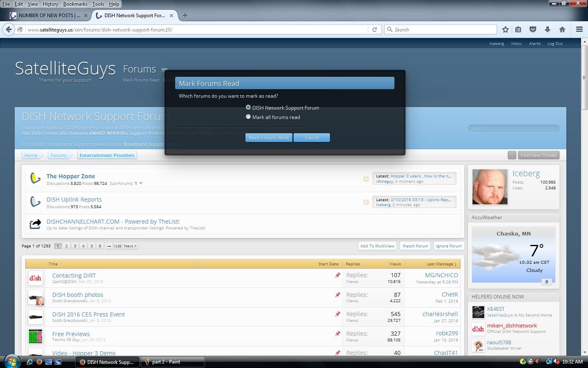The width and height of the screenshot is (588, 368).
Task: Click the Firefox bookmark star icon
Action: [506, 29]
